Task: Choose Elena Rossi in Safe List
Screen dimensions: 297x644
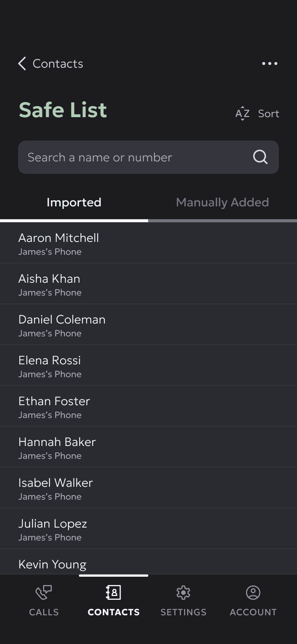Action: click(x=148, y=365)
